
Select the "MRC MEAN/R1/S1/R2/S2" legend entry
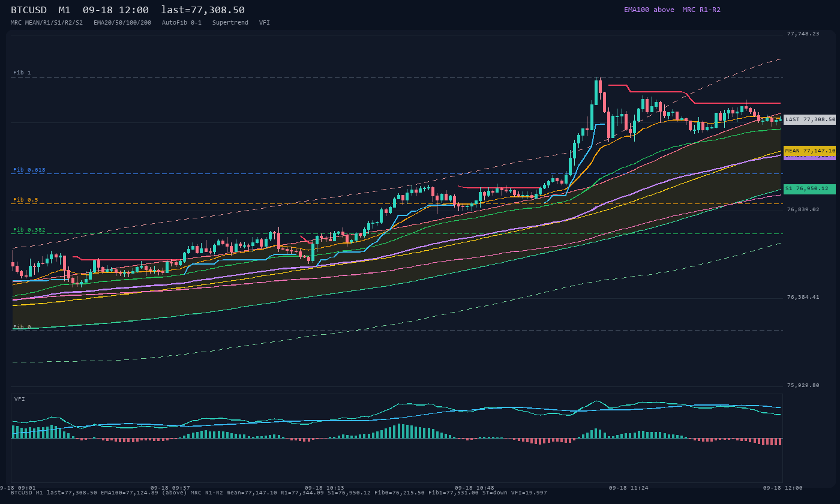(x=47, y=22)
